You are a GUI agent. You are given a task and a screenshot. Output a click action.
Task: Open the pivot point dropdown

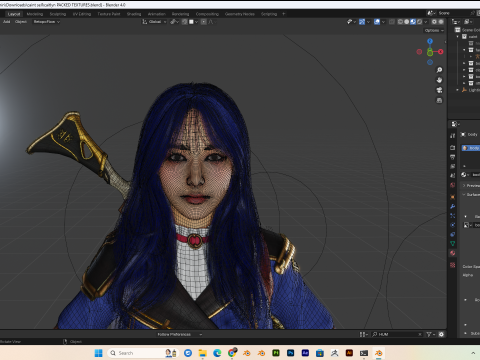174,22
